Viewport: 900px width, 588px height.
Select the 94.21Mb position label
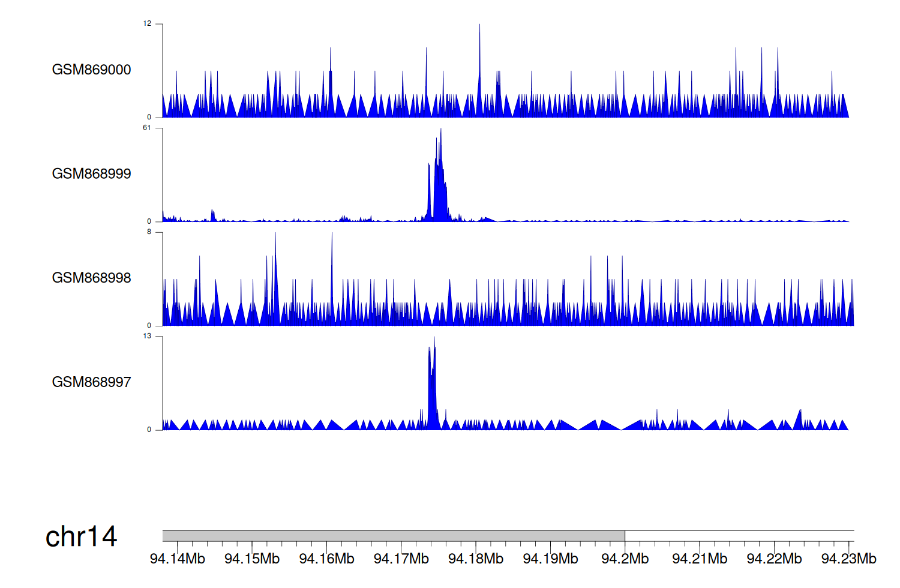coord(700,559)
